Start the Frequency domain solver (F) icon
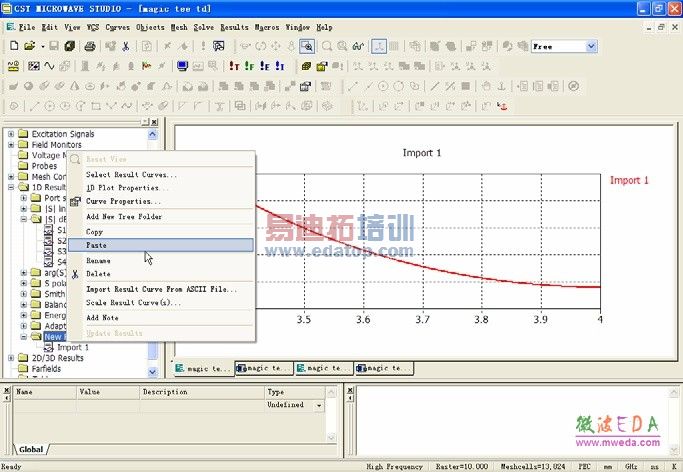The width and height of the screenshot is (683, 472). click(x=250, y=66)
